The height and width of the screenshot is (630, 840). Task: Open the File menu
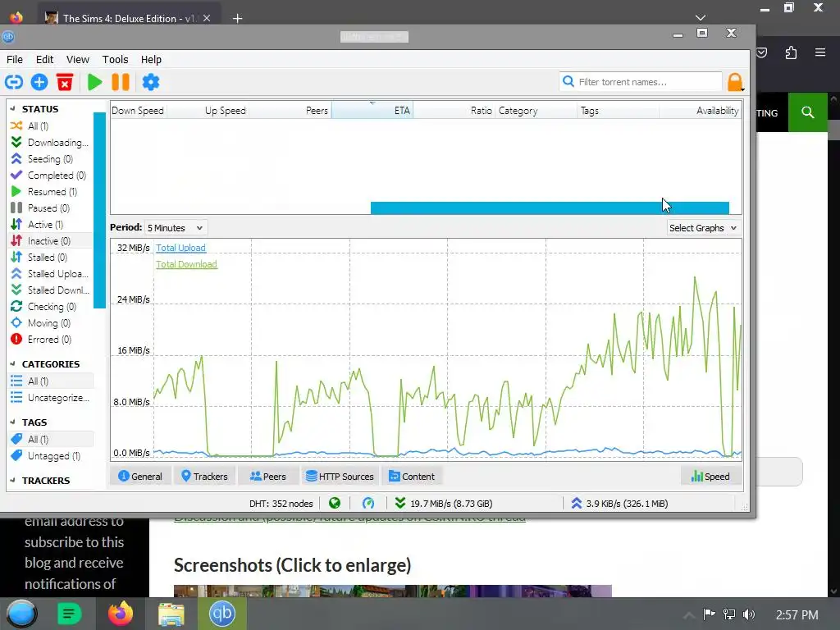(15, 59)
